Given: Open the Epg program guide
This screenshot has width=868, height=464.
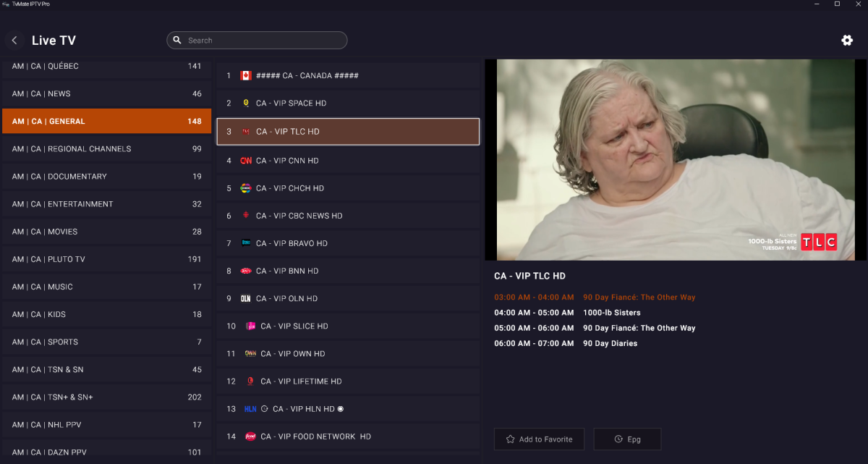Looking at the screenshot, I should [627, 439].
